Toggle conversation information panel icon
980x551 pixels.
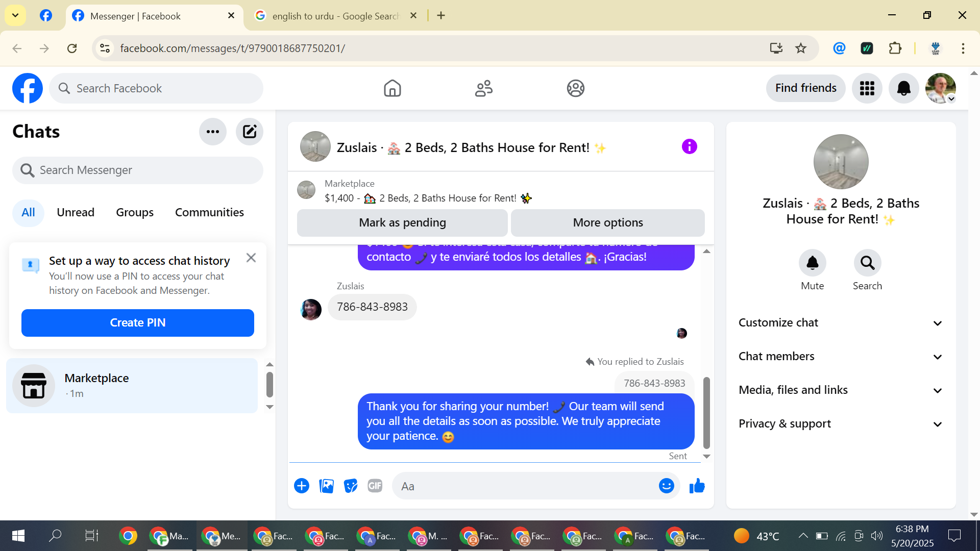[x=689, y=147]
